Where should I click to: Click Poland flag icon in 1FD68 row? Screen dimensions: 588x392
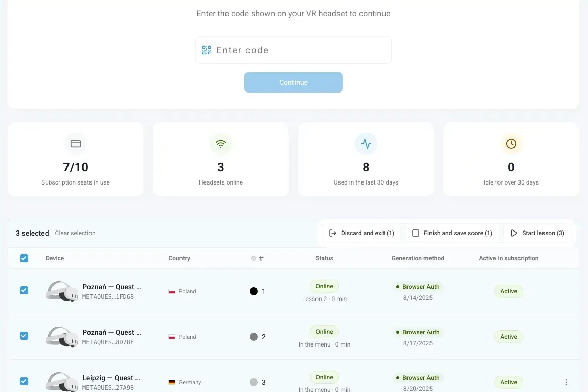tap(172, 291)
